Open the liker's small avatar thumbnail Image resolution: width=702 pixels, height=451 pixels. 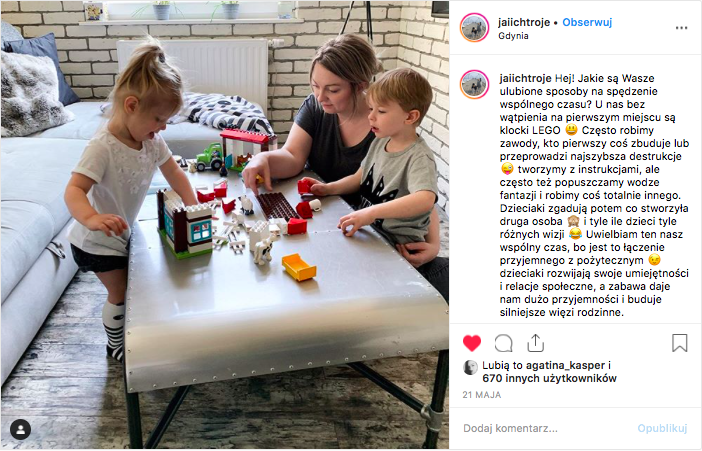470,368
